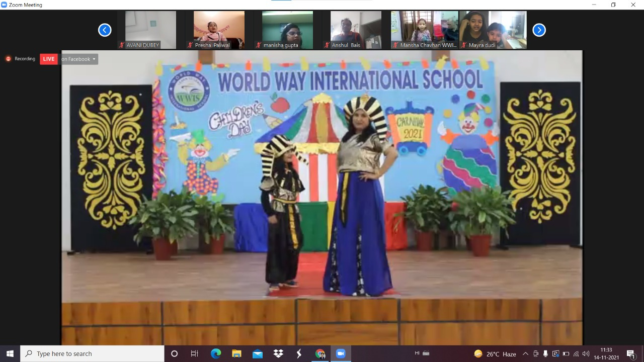Click the microphone tray icon

tap(545, 353)
